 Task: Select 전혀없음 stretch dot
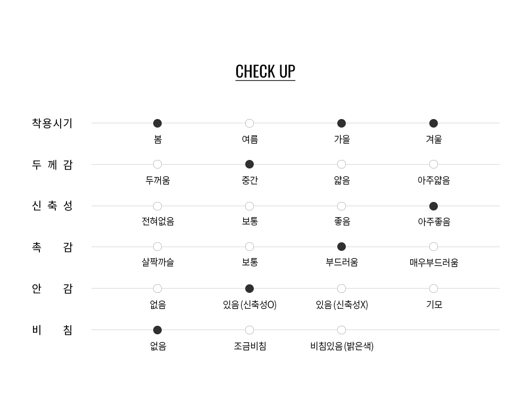pyautogui.click(x=157, y=206)
